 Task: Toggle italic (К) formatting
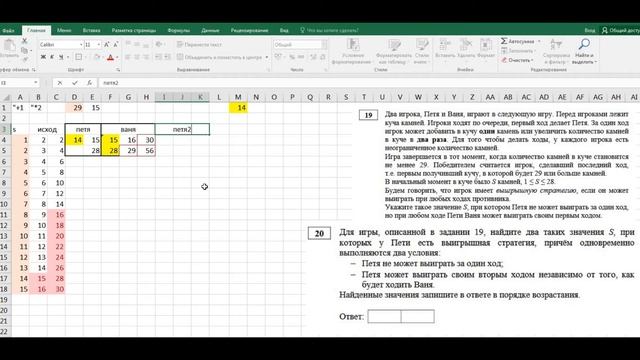(52, 57)
